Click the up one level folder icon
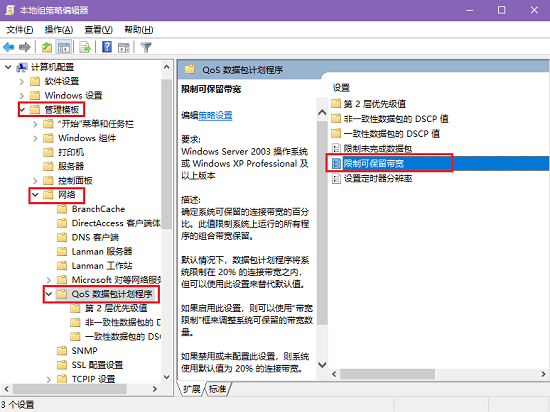The width and height of the screenshot is (550, 412). pyautogui.click(x=47, y=47)
